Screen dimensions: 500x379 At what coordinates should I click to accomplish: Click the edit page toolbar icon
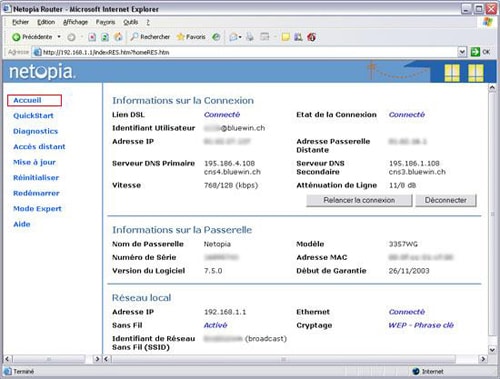(265, 37)
